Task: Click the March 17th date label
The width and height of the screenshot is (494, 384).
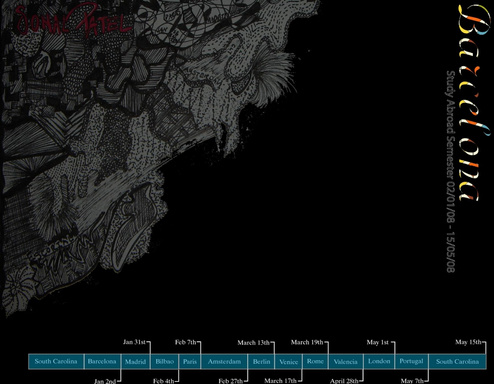Action: [x=281, y=381]
